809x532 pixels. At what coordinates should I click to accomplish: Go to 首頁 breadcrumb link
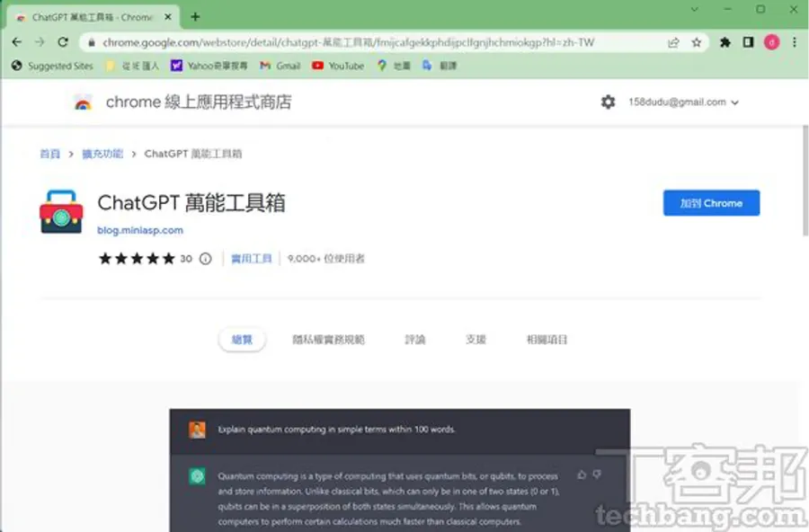pos(50,154)
